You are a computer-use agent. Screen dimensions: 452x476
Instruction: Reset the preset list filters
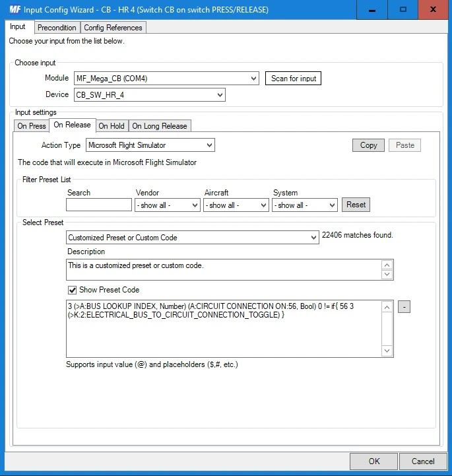(x=356, y=205)
